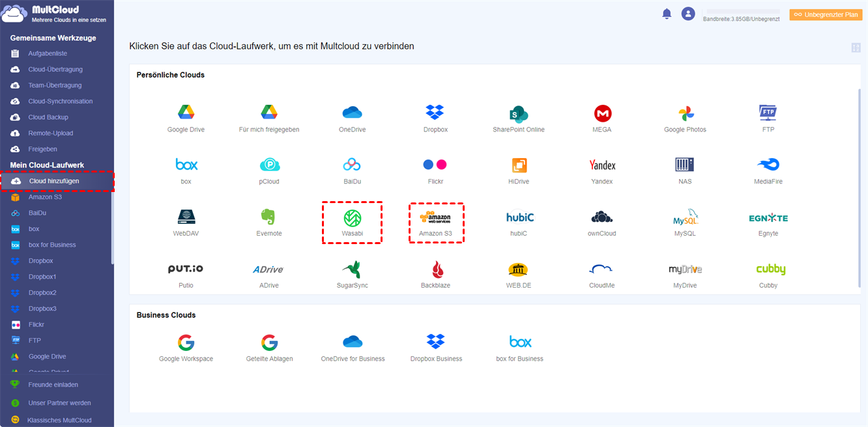
Task: Select the CloudMe icon
Action: coord(602,269)
